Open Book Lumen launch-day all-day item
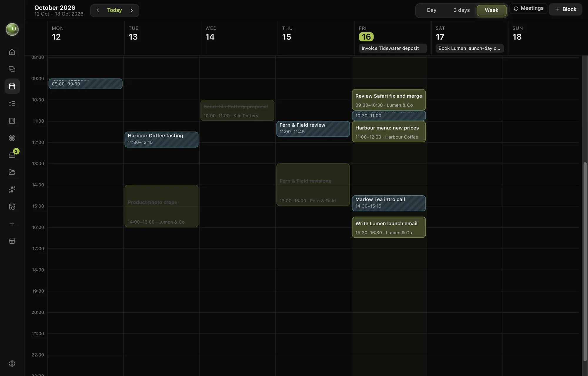 [x=470, y=48]
